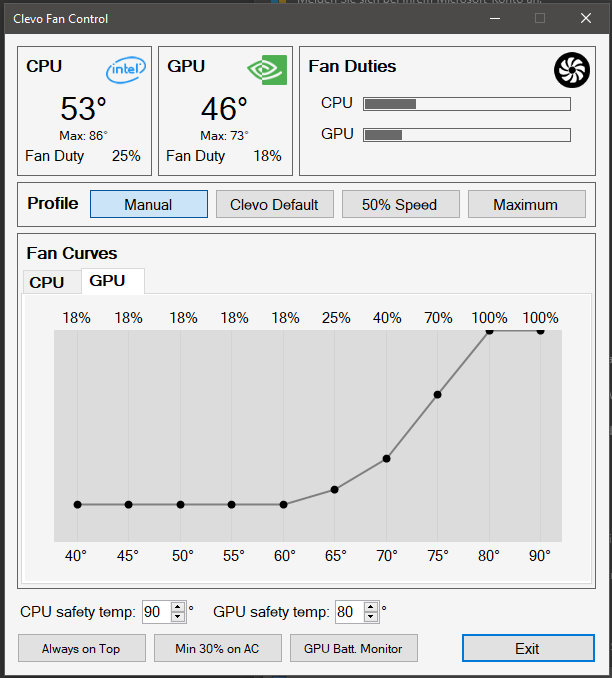
Task: Open the CPU fan curve tab
Action: click(x=47, y=282)
